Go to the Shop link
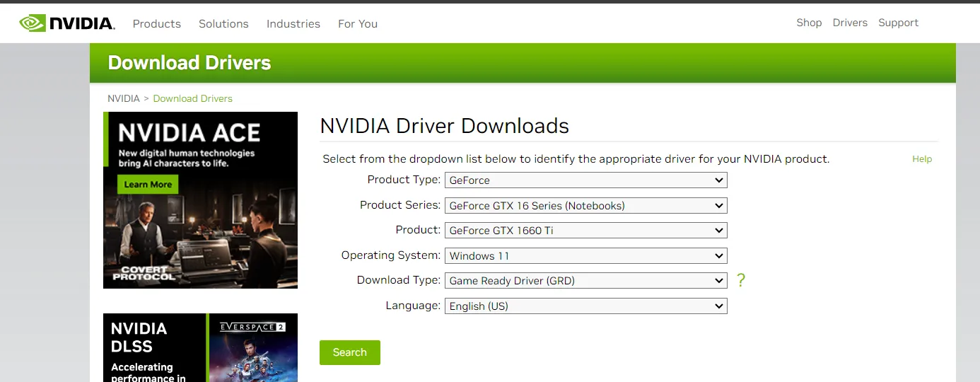The width and height of the screenshot is (980, 382). 809,23
